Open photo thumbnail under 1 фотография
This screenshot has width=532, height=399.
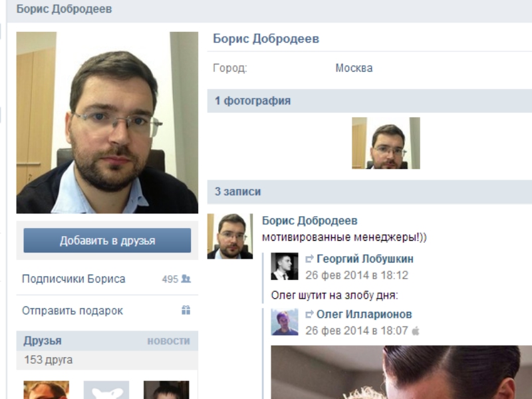386,143
